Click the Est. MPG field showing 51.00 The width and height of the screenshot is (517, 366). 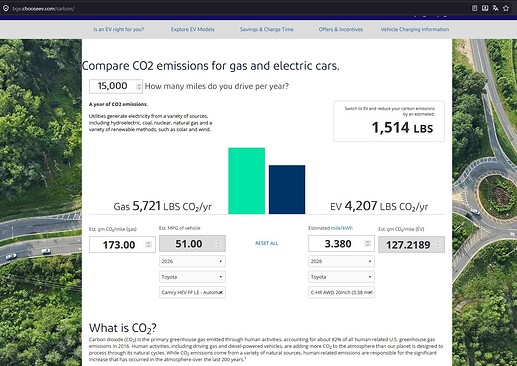pos(192,243)
